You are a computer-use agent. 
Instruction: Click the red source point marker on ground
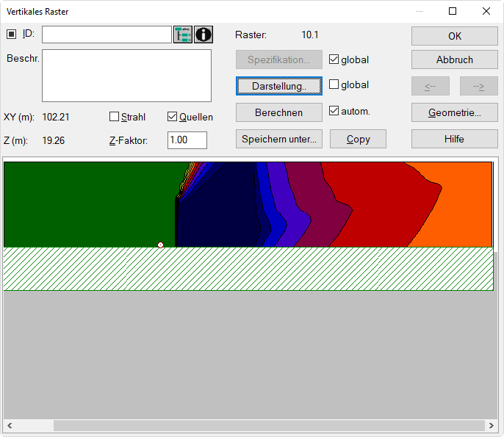(160, 245)
